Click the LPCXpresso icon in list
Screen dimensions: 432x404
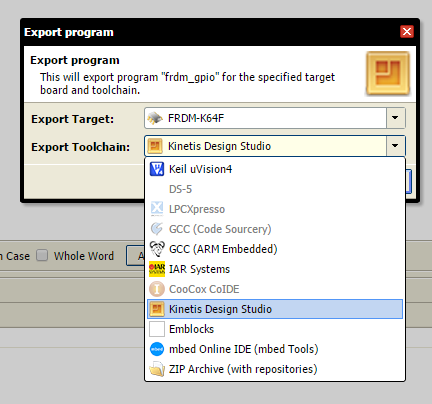tap(157, 209)
